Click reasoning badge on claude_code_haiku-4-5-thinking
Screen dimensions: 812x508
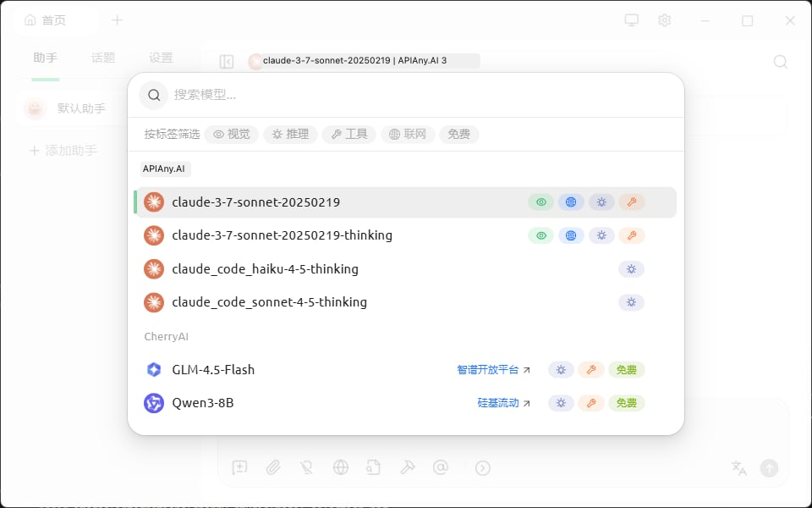point(631,269)
